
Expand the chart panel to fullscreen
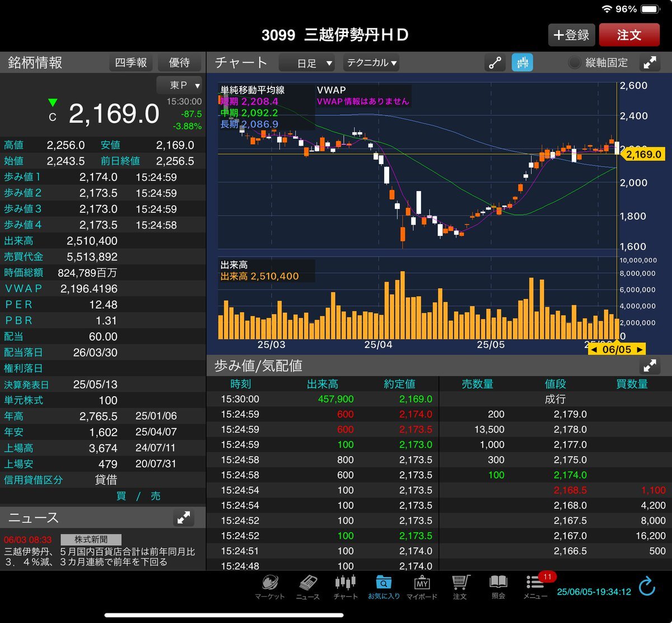[650, 63]
